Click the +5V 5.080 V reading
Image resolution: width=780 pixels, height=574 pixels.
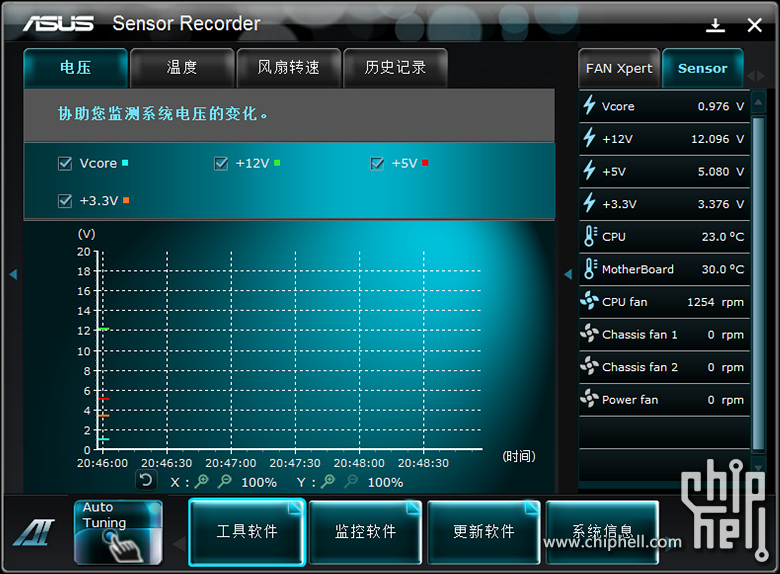(x=720, y=172)
